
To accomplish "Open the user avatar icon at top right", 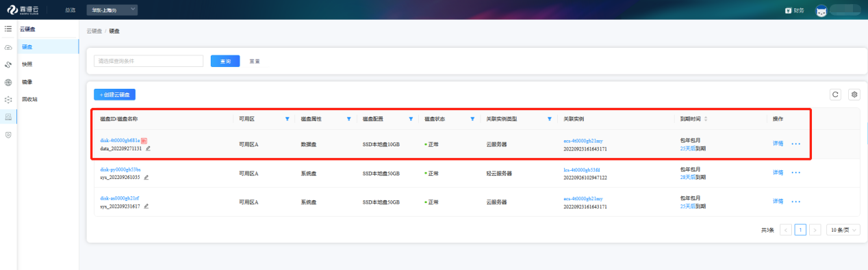I will (x=821, y=10).
